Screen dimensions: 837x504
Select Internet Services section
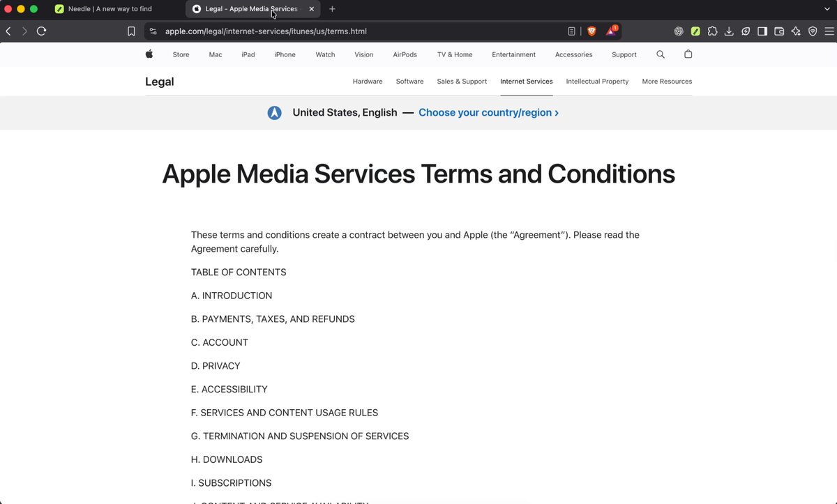pyautogui.click(x=527, y=82)
